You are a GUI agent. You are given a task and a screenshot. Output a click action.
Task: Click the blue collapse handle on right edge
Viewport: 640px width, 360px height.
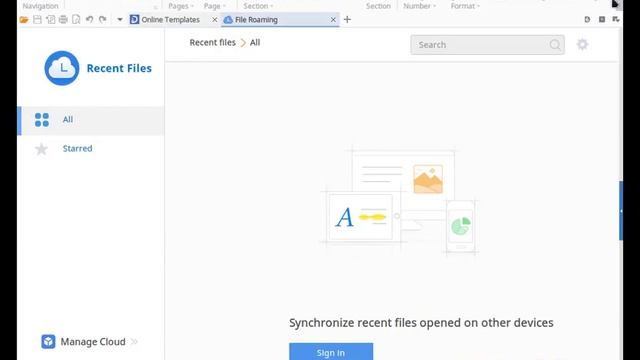[621, 211]
